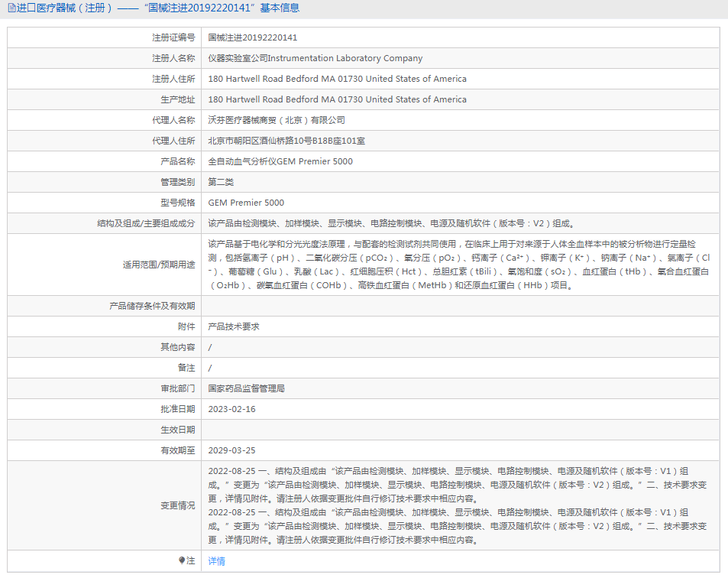Click the 注册人住所 Hartwell Road address value
The image size is (728, 578).
[337, 79]
